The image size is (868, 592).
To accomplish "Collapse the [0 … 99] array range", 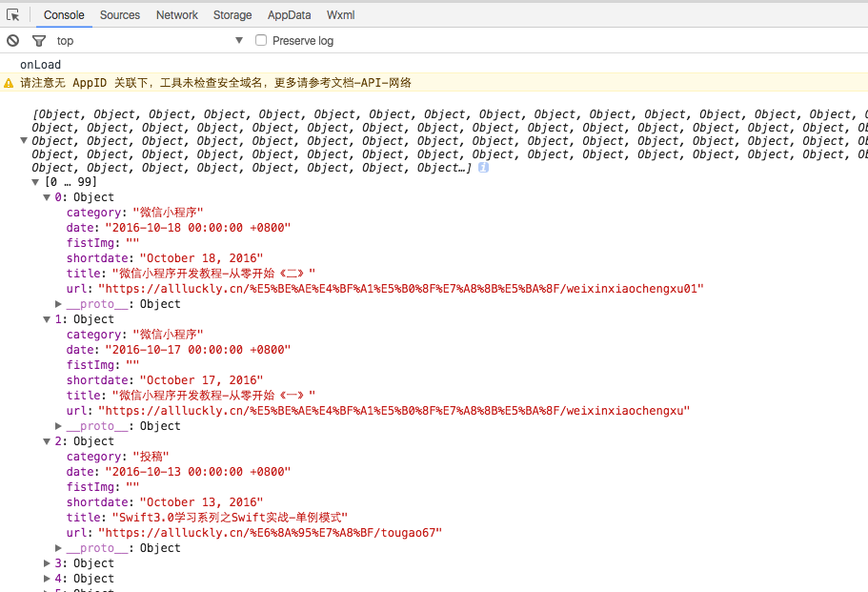I will coord(36,182).
